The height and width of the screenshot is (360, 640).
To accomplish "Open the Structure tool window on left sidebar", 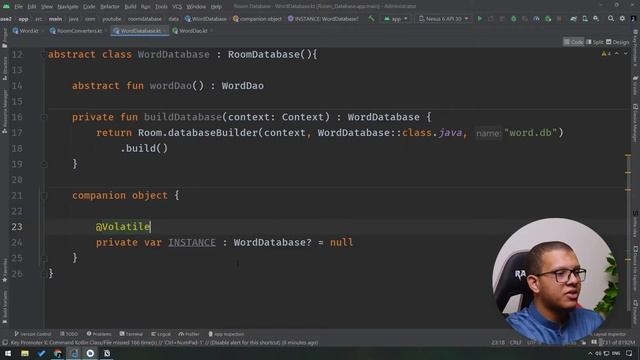I will [4, 68].
